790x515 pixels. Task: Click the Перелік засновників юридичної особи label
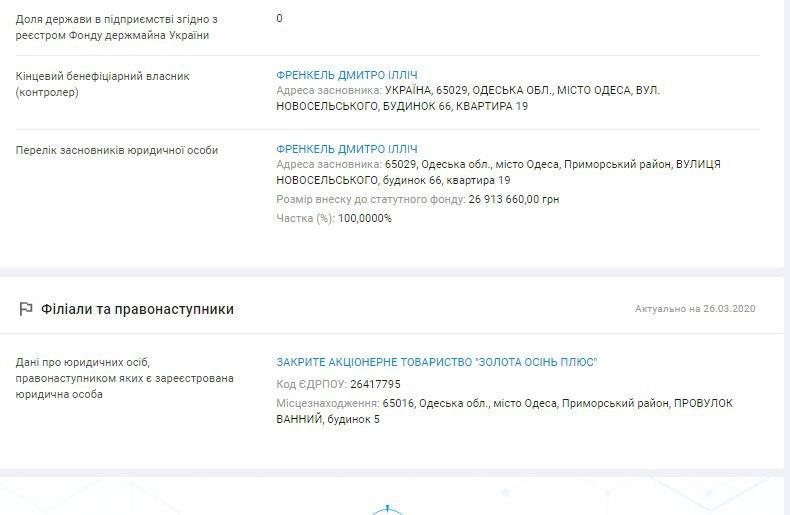[x=116, y=150]
